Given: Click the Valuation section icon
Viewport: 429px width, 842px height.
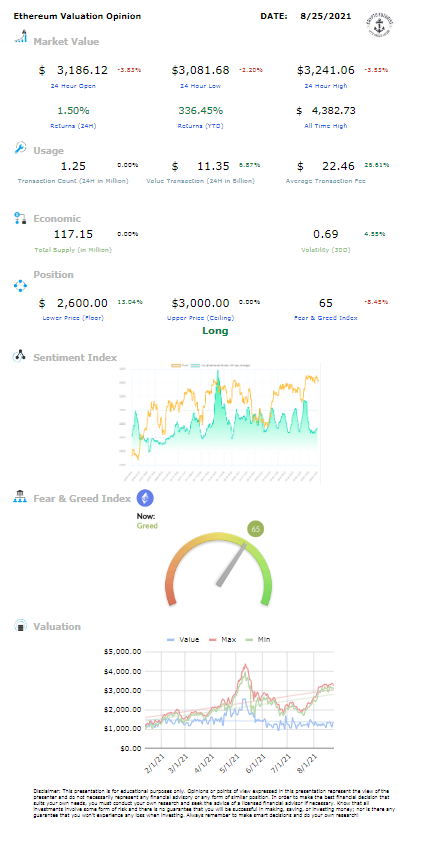Looking at the screenshot, I should tap(20, 626).
